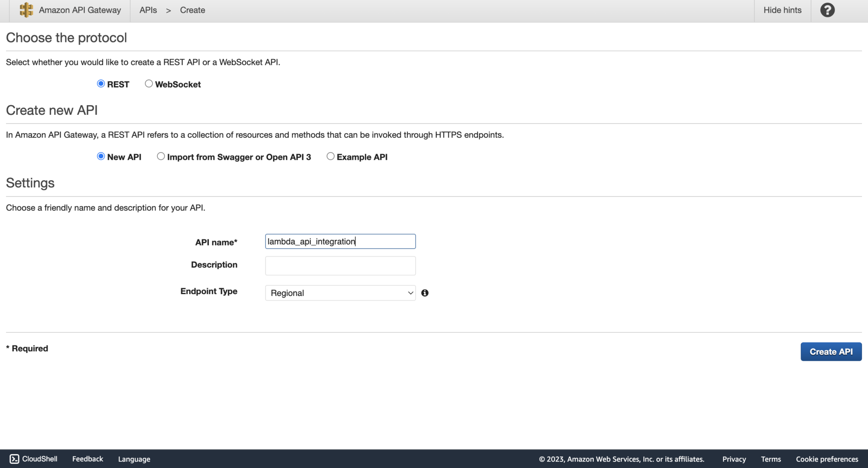Screen dimensions: 868x468
Task: Open Cookie preferences
Action: (x=826, y=459)
